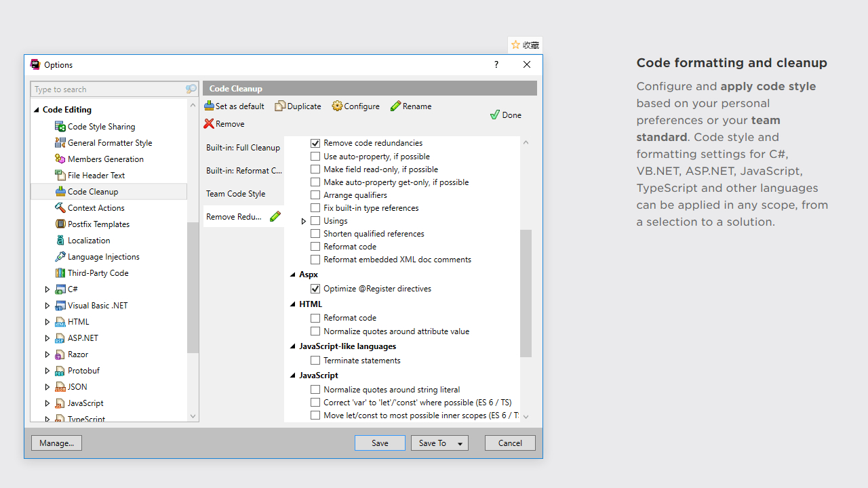Click the Configure gear icon
This screenshot has width=868, height=488.
point(337,106)
